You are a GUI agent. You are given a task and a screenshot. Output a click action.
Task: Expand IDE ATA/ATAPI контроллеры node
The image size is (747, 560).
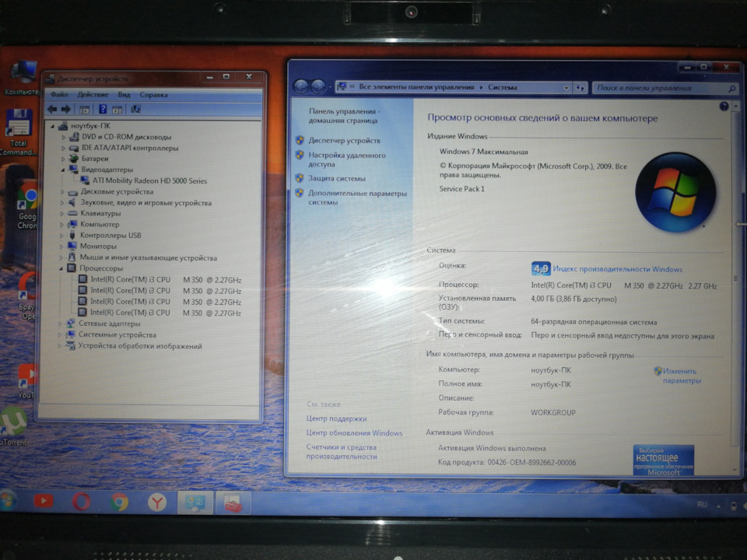coord(63,148)
